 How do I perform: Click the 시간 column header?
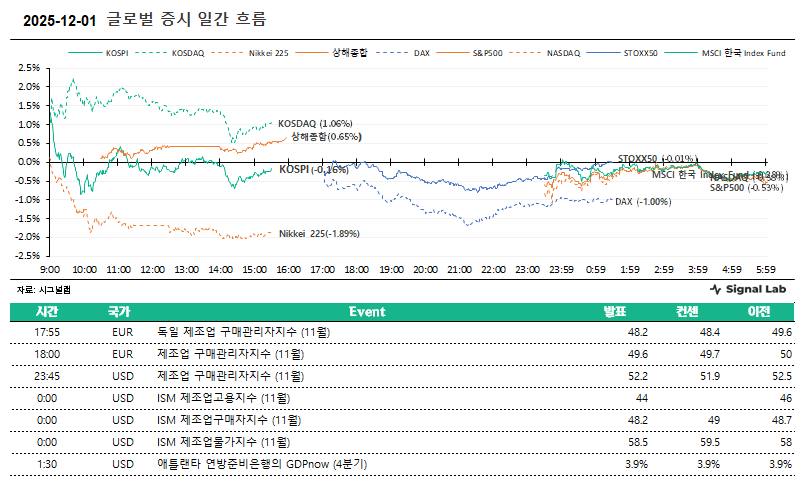coord(47,312)
